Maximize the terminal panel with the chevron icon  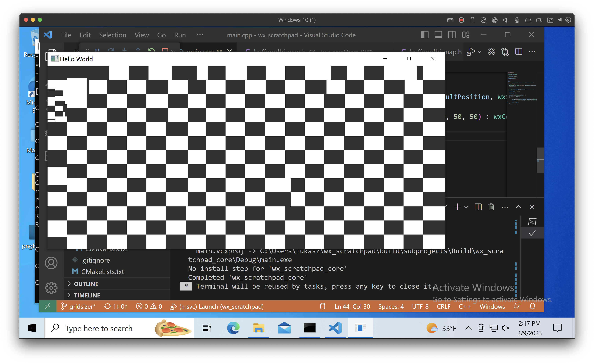tap(519, 207)
